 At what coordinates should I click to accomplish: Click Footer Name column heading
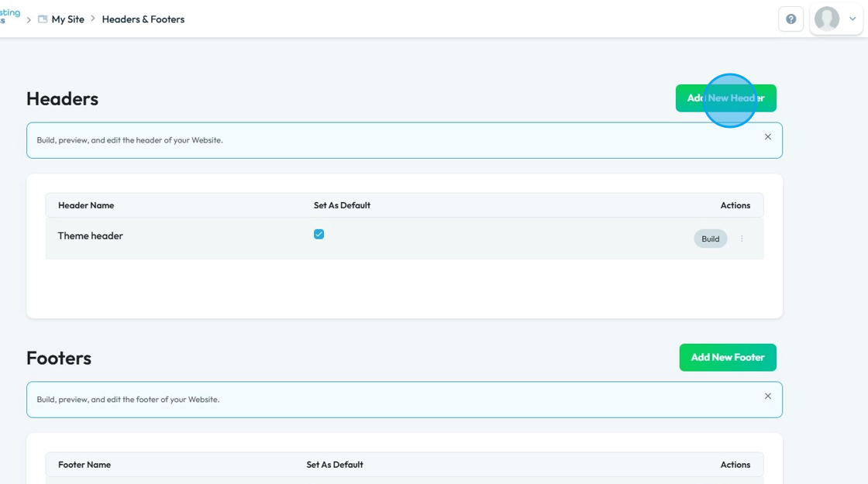(x=84, y=465)
